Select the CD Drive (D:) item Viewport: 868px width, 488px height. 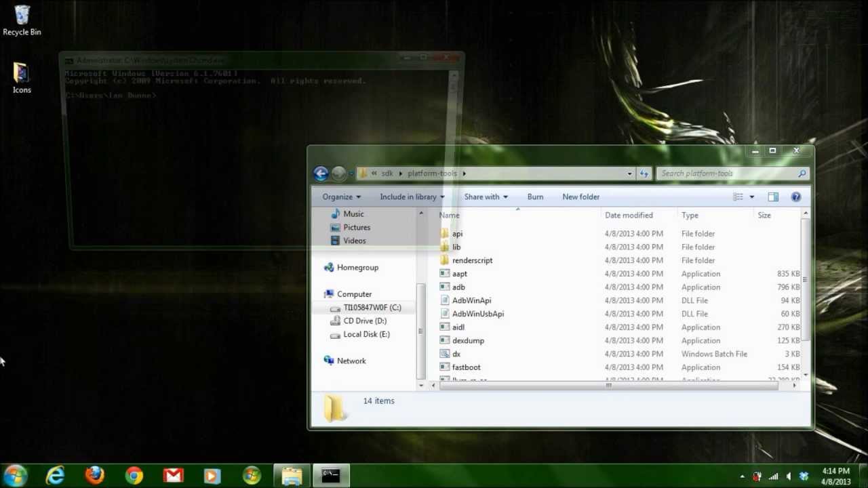tap(365, 321)
